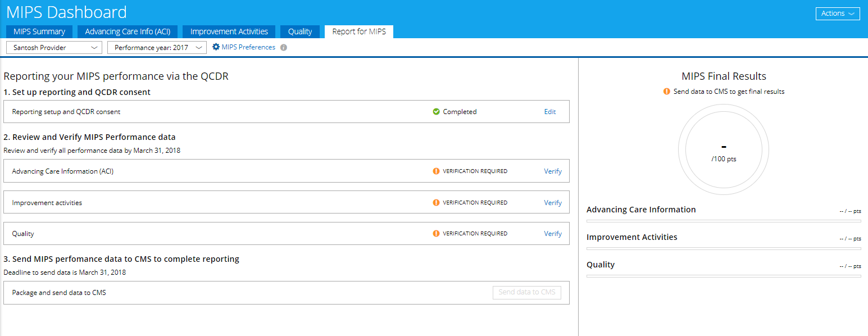The image size is (868, 336).
Task: Verify the Quality performance data
Action: [553, 234]
